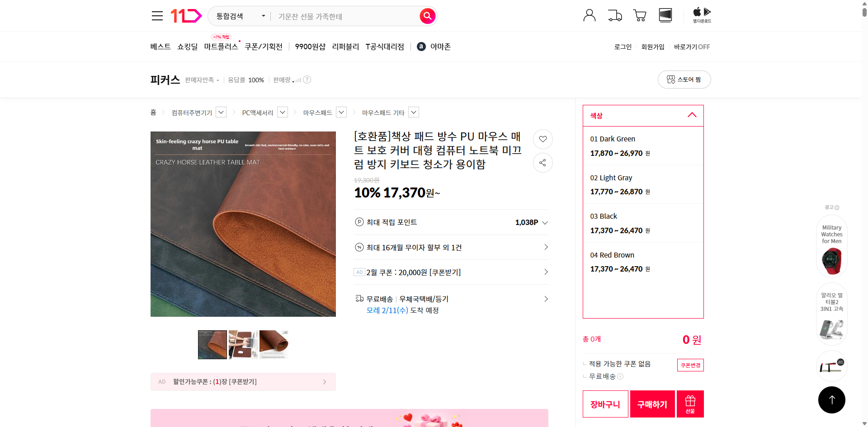The height and width of the screenshot is (427, 868).
Task: Expand the 마우스패드 breadcrumb dropdown
Action: (341, 112)
